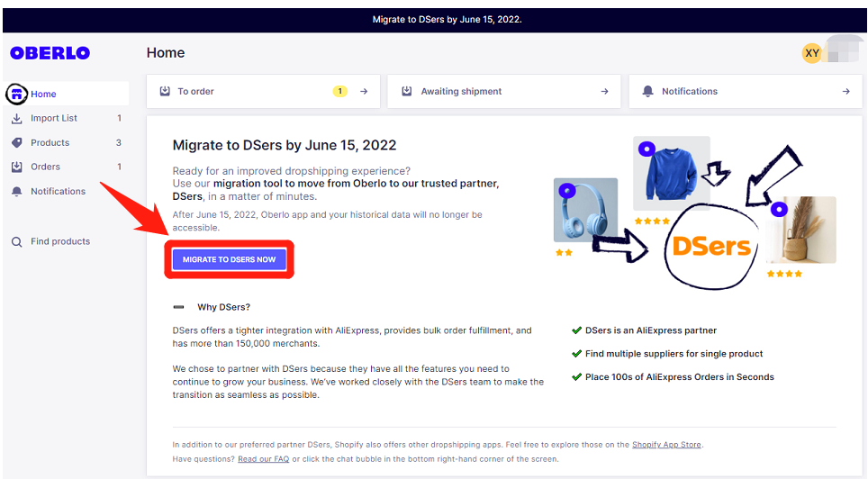
Task: Click the Migrate to DSers by June 15, 2022 heading
Action: (285, 145)
